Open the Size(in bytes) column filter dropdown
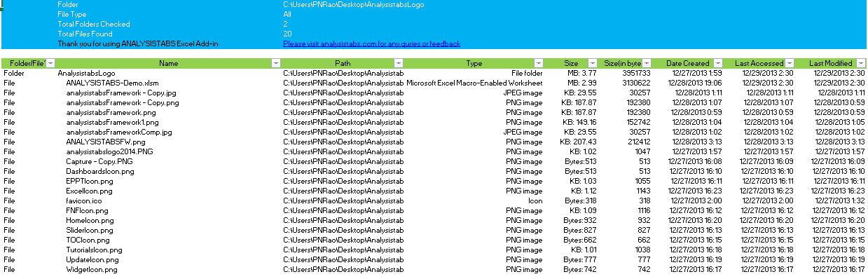Screen dimensions: 868x279 (x=647, y=63)
